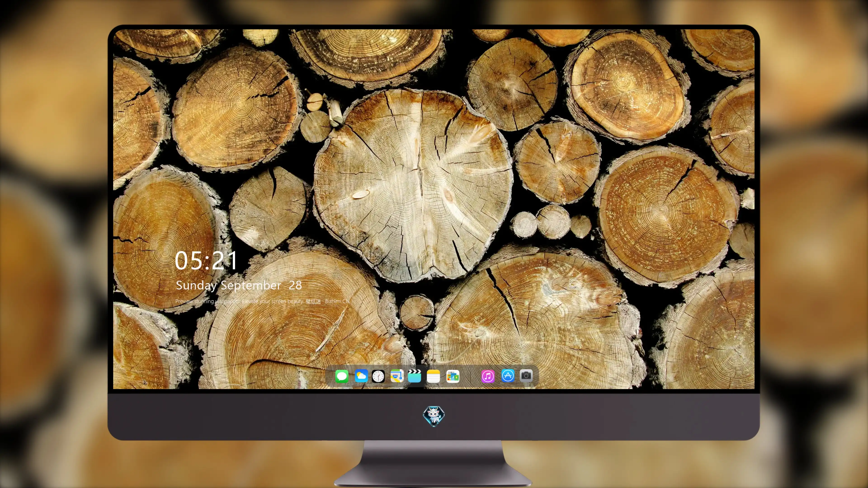Click the dragon mascot logo on monitor chin
This screenshot has width=868, height=488.
pyautogui.click(x=434, y=416)
